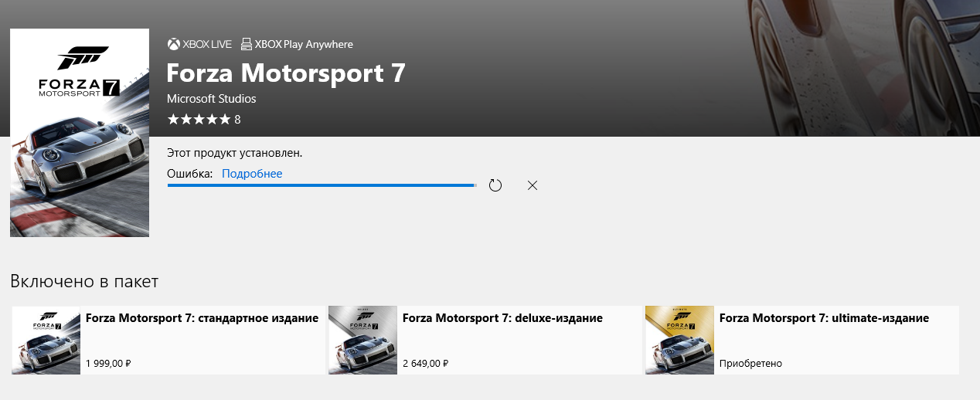Click the retry download circular arrow icon
The width and height of the screenshot is (980, 400).
[495, 185]
